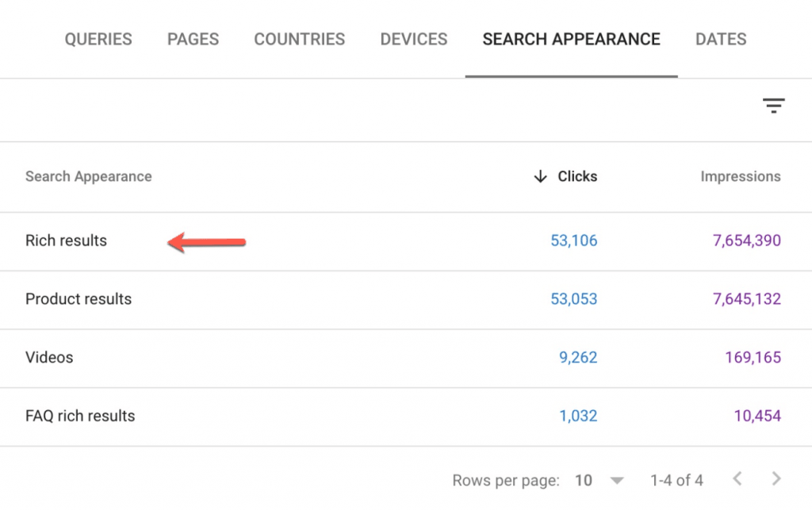Open the filter rows icon
This screenshot has height=511, width=812.
pos(773,106)
